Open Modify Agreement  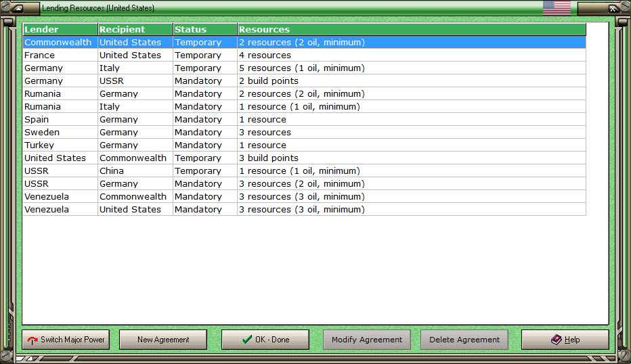tap(367, 340)
